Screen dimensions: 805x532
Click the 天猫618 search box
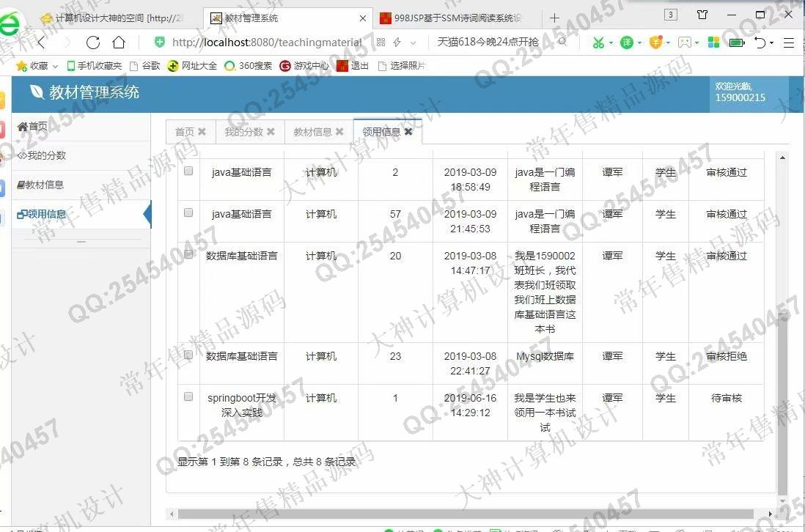[488, 42]
